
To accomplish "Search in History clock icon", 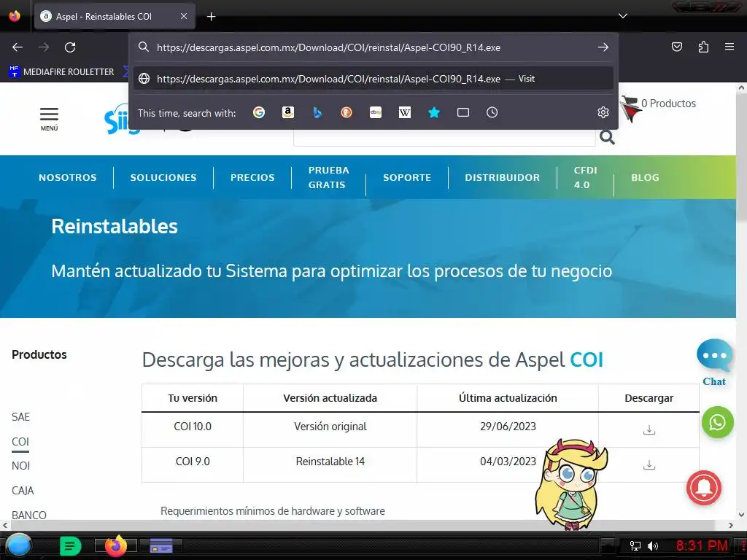I will [492, 112].
